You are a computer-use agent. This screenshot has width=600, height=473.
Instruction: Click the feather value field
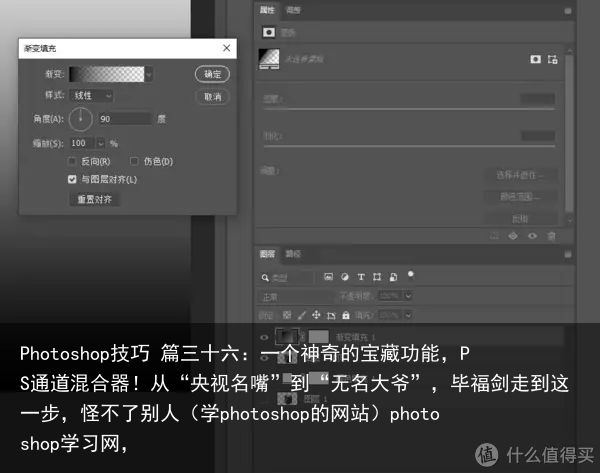click(x=538, y=135)
